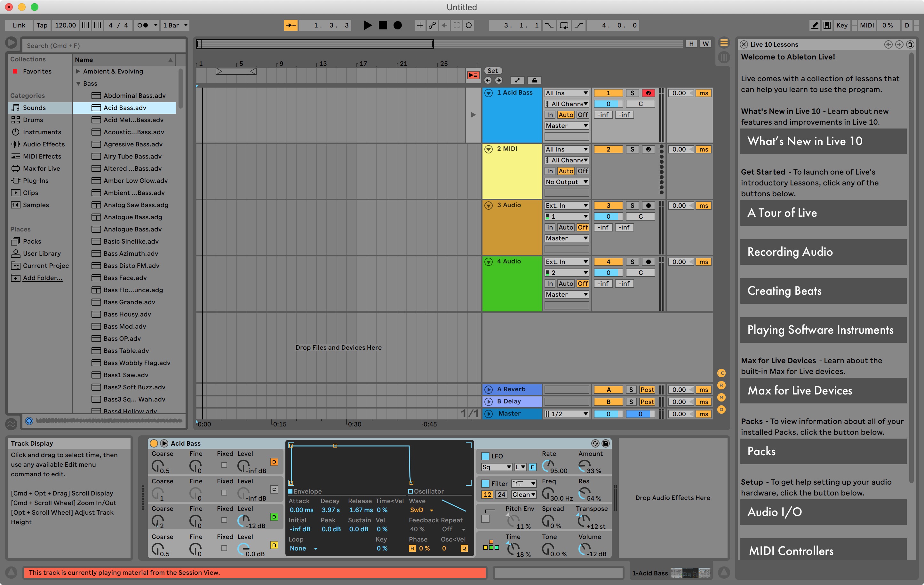Toggle MIDI Map Mode switch
The image size is (924, 585).
866,25
